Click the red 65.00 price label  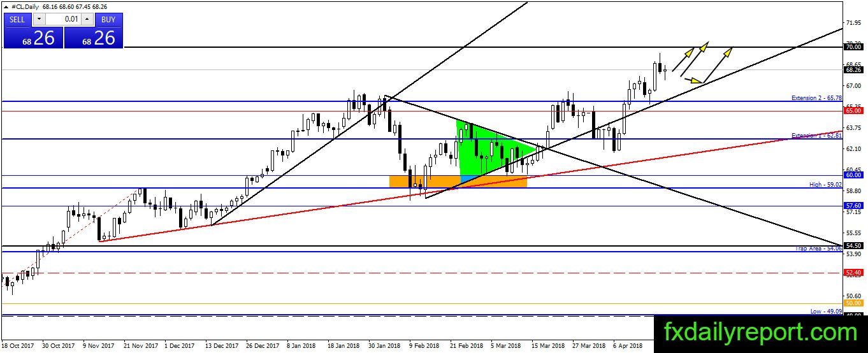coord(853,111)
